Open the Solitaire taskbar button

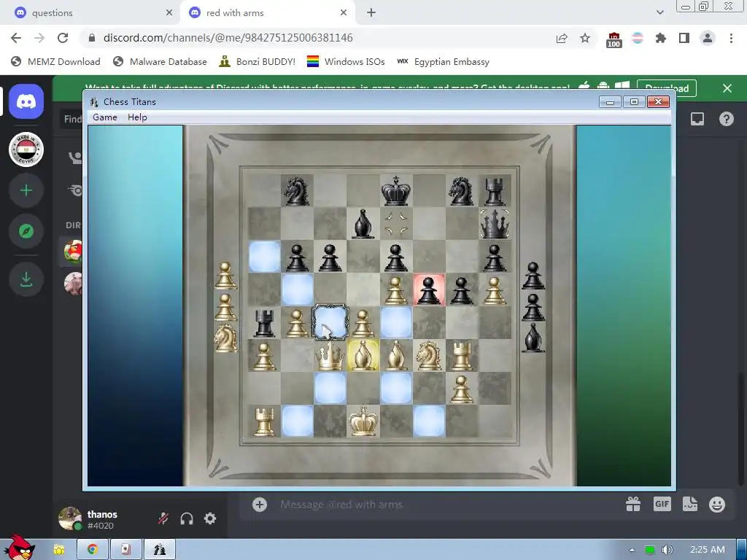[x=125, y=550]
